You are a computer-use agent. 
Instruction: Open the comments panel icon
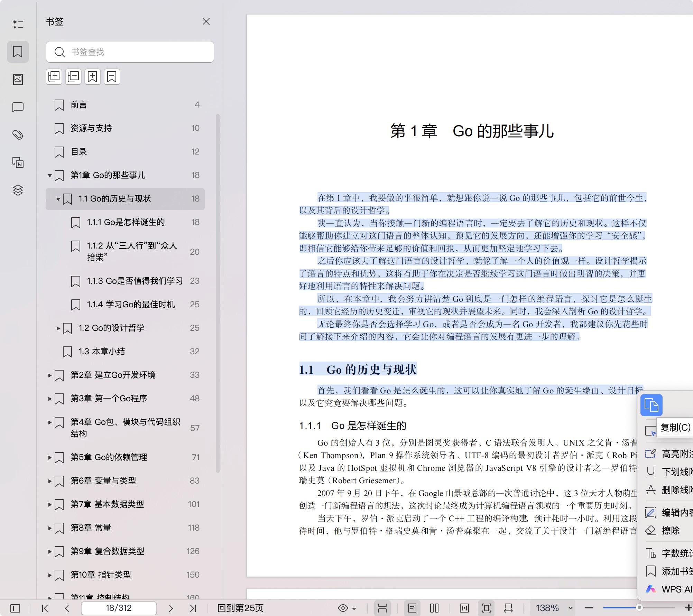[18, 107]
